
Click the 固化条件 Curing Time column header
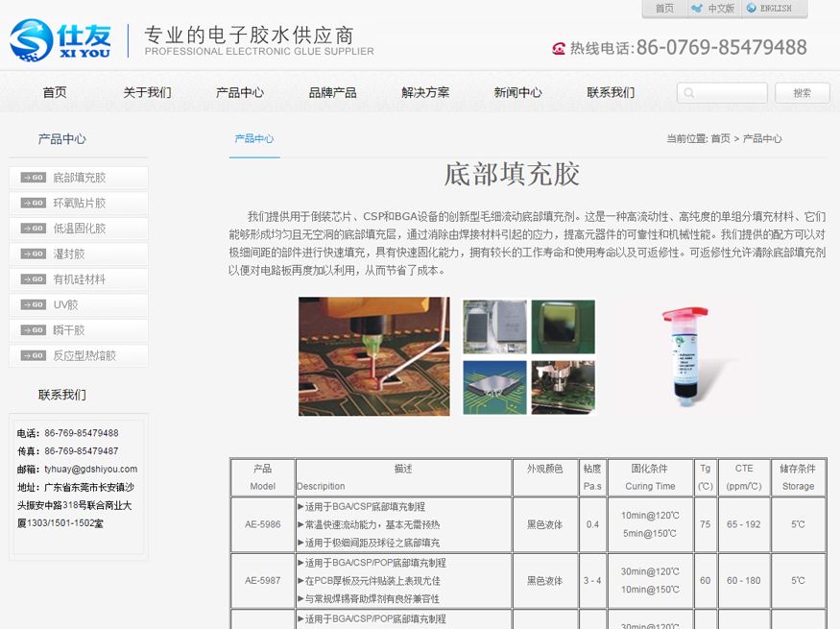point(650,477)
